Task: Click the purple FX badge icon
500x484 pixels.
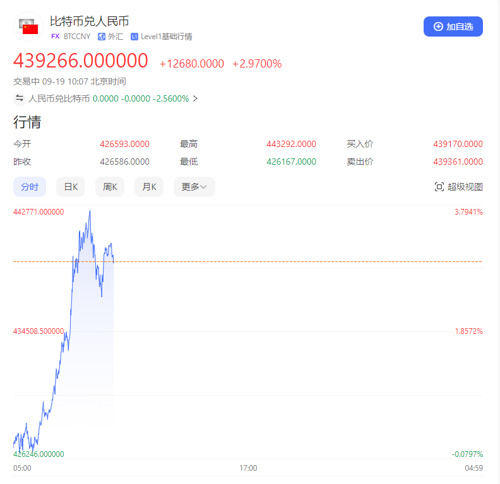Action: coord(55,36)
